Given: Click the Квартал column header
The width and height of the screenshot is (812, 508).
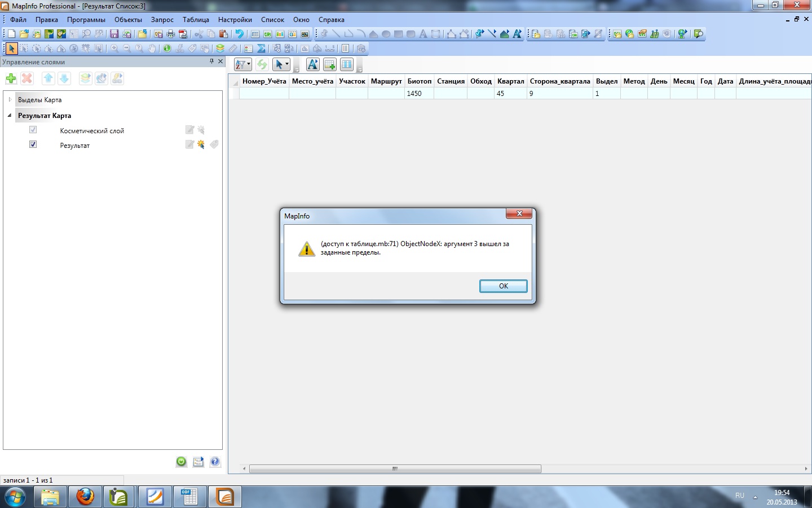Looking at the screenshot, I should 511,81.
